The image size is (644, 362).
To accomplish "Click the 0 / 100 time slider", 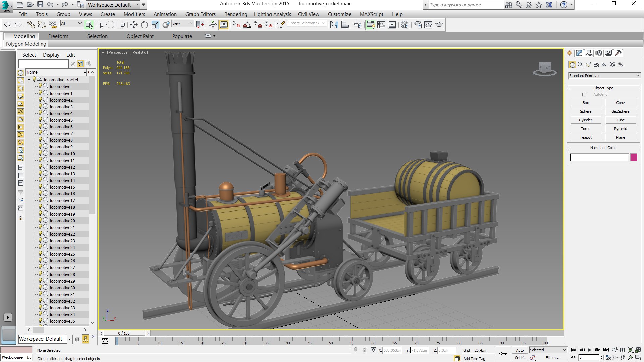I will pyautogui.click(x=124, y=333).
